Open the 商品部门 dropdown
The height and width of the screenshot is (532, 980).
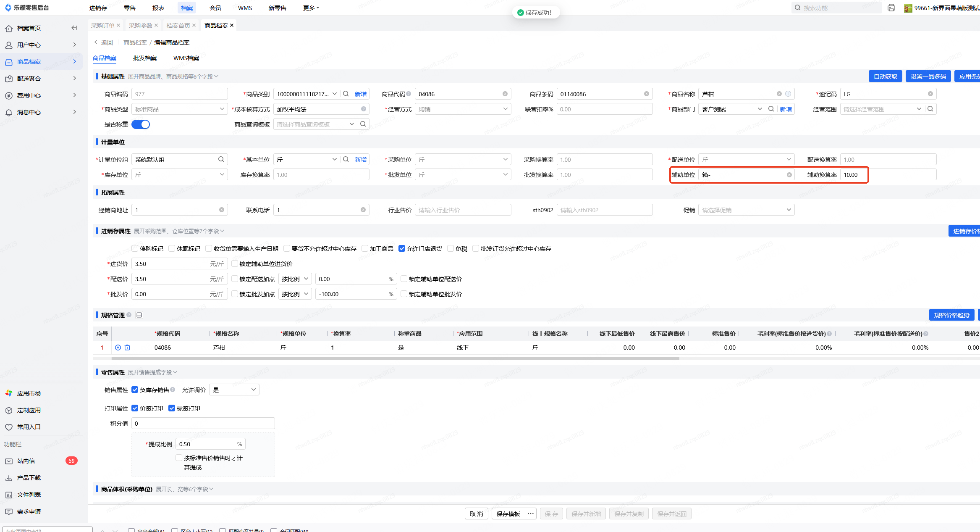click(759, 109)
